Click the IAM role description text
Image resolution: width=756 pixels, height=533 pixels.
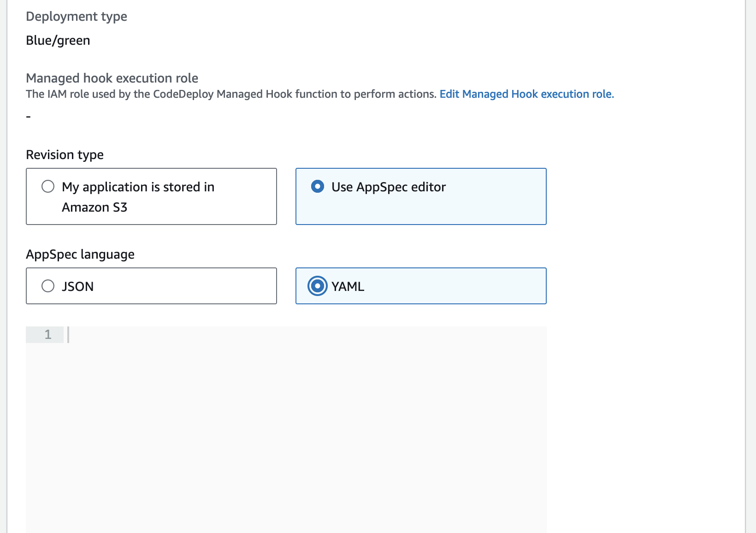(x=230, y=94)
